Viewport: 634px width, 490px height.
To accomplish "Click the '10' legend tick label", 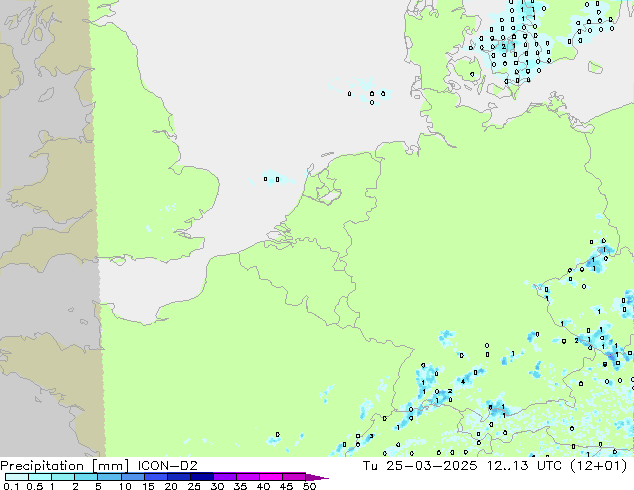I will tap(125, 486).
